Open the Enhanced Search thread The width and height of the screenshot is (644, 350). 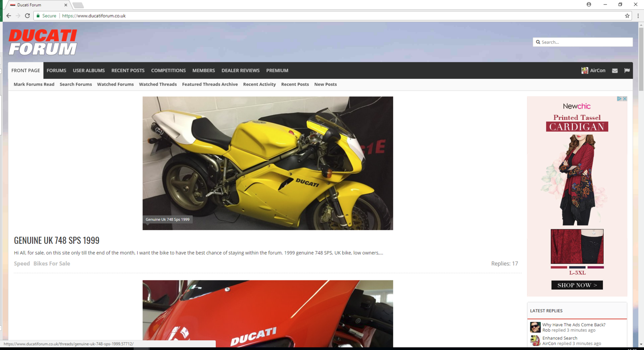(559, 338)
